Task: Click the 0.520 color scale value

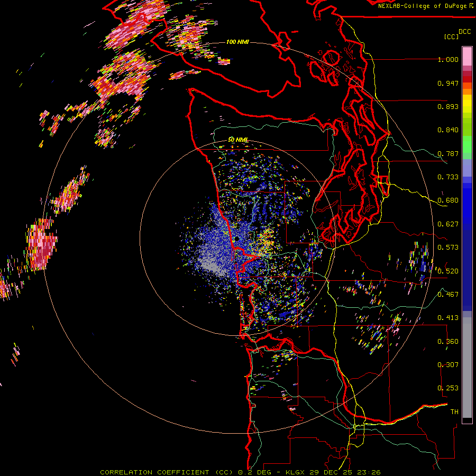Action: (448, 271)
